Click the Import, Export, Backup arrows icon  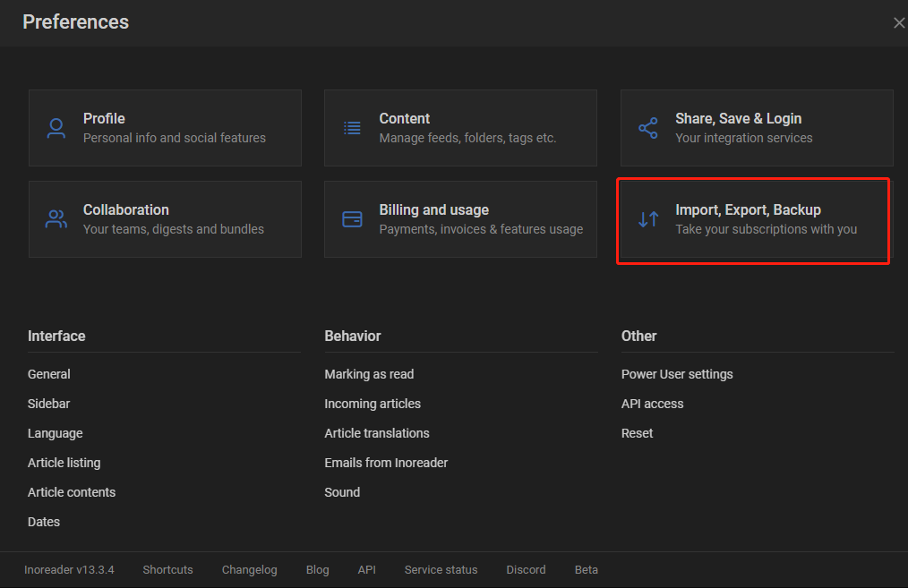(x=648, y=219)
